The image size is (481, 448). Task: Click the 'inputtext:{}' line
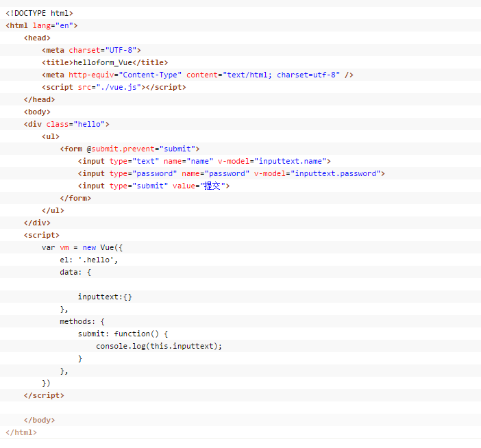coord(105,297)
